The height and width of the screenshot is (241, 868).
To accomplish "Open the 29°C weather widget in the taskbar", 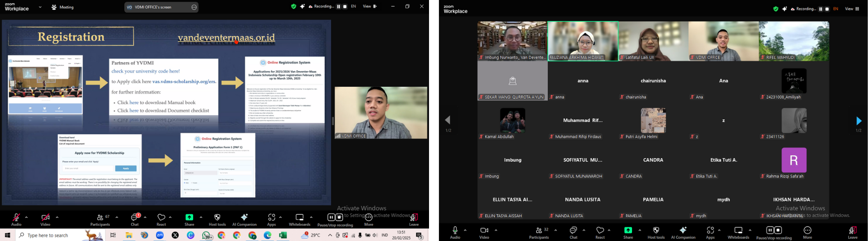I will [x=311, y=235].
